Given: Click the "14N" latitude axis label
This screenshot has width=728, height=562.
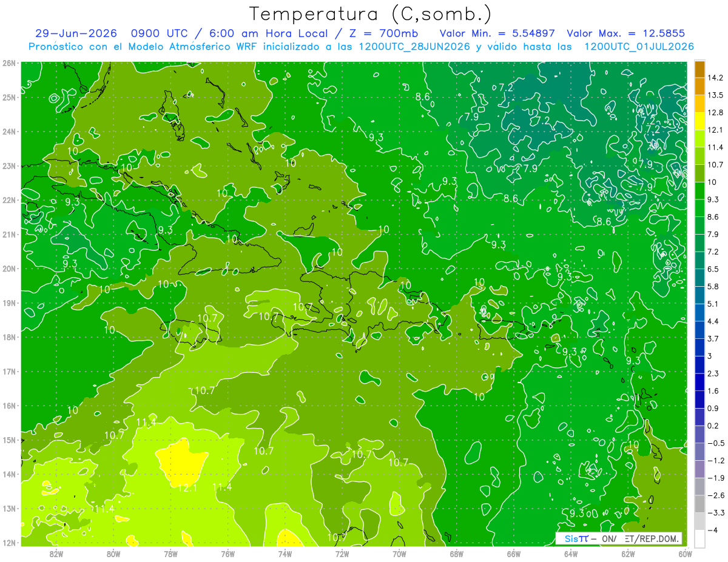Looking at the screenshot, I should (x=9, y=474).
